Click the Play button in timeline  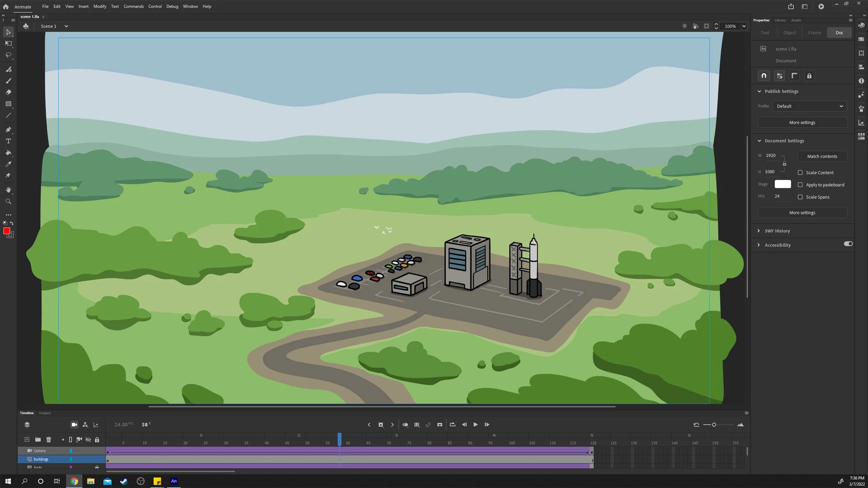476,425
